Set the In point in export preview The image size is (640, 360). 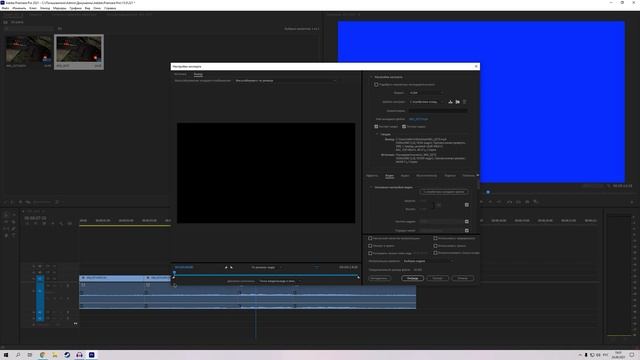coord(226,267)
